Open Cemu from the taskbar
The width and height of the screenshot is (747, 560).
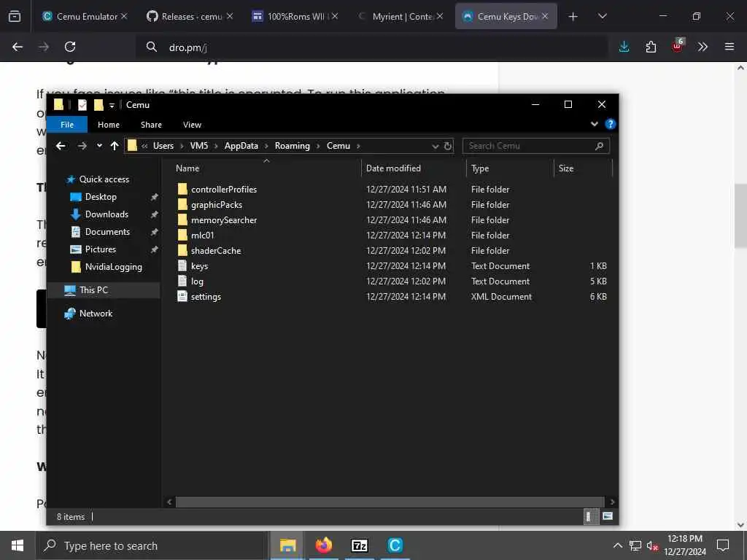[395, 545]
